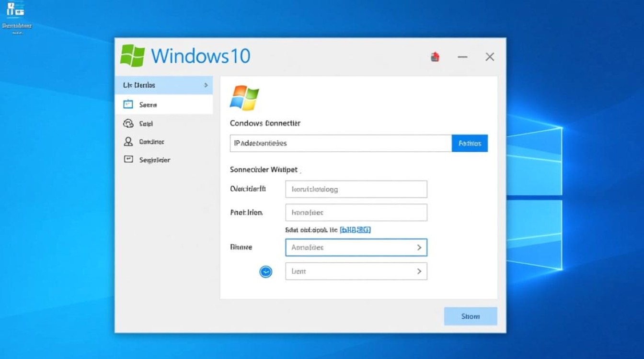Click the blue clock icon beside the Lent dropdown

(266, 271)
